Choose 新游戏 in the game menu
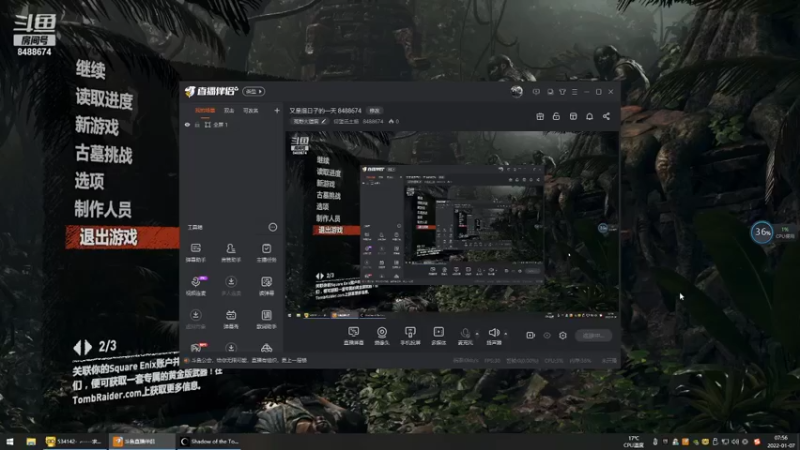This screenshot has width=800, height=450. [x=97, y=126]
